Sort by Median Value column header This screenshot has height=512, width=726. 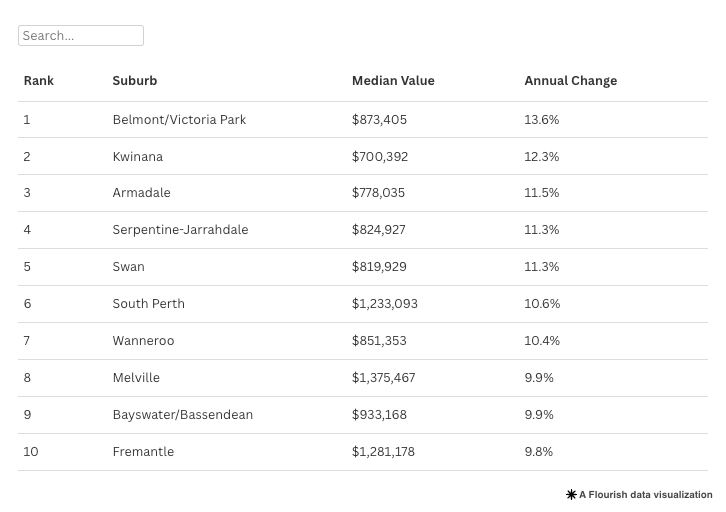(x=393, y=81)
